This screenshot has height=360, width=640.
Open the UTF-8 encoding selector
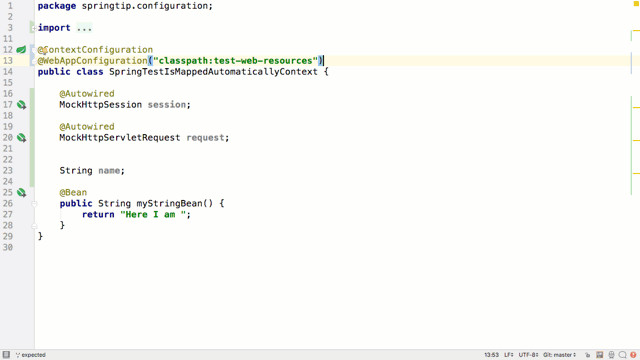(528, 355)
